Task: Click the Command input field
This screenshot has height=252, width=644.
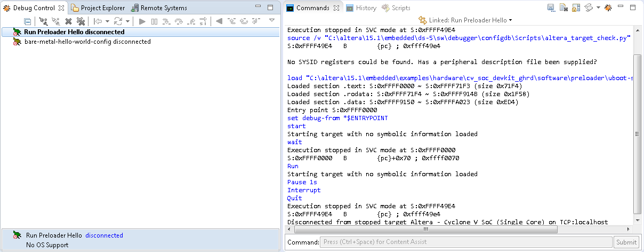Action: click(465, 242)
